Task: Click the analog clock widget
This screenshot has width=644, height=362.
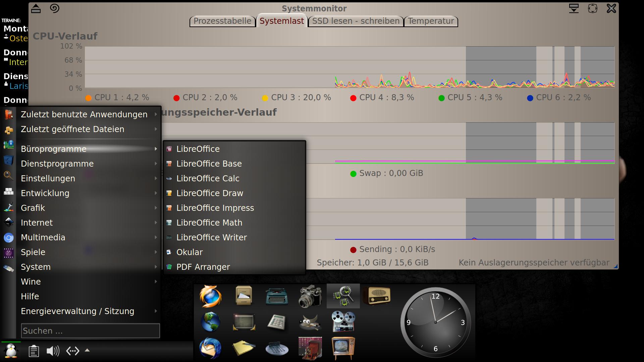Action: tap(435, 322)
